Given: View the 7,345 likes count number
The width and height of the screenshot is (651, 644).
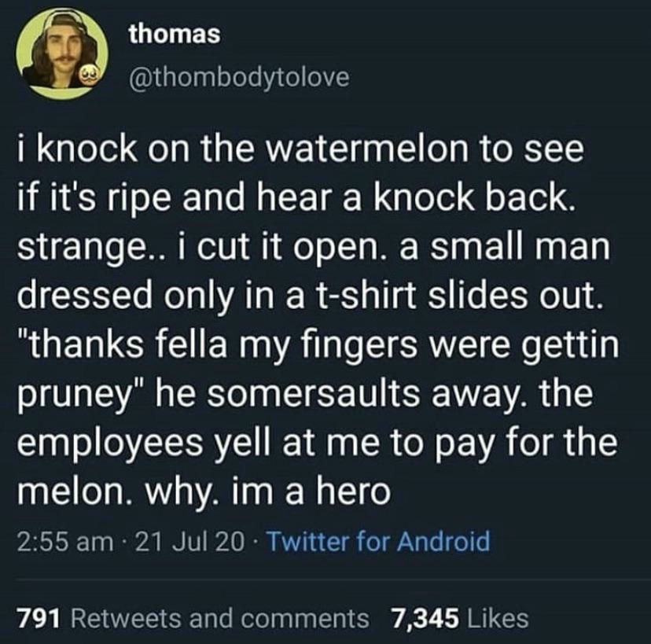Looking at the screenshot, I should click(x=425, y=618).
